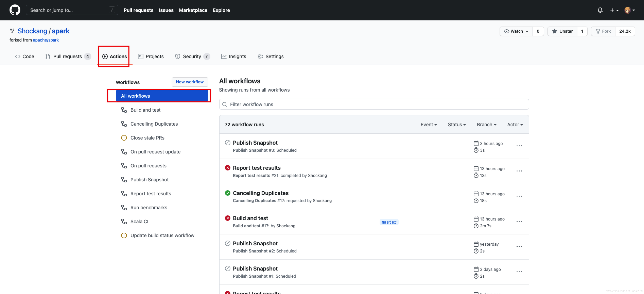Click failed status icon of Report test results #21

[228, 168]
